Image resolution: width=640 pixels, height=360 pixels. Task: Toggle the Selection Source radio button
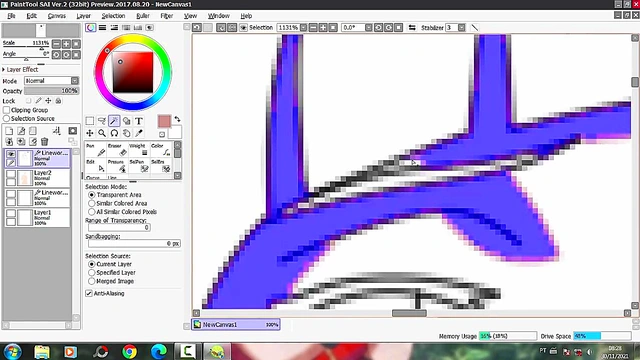pos(7,118)
